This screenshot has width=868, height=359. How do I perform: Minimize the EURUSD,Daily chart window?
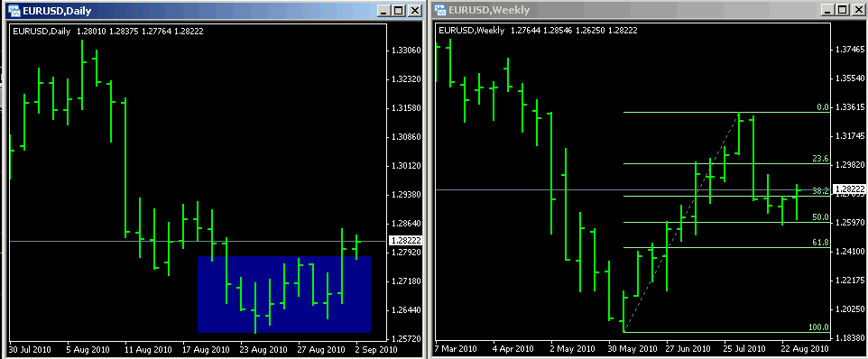384,11
